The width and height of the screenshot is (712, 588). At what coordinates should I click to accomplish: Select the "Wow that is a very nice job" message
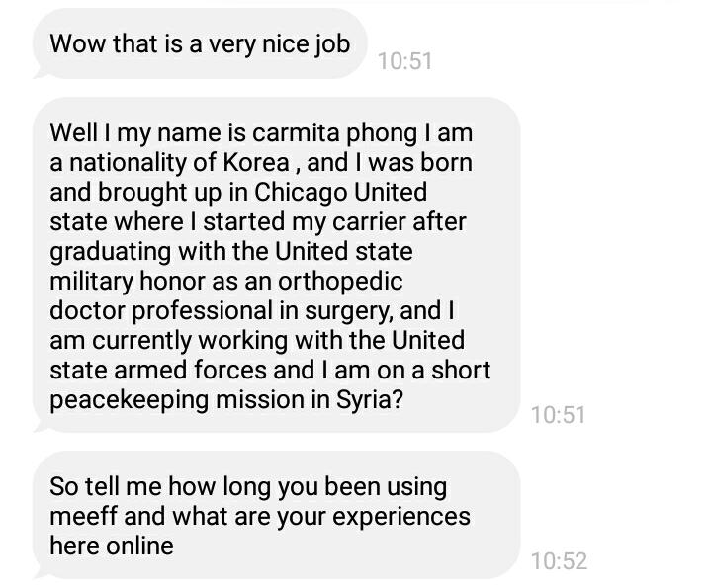point(200,43)
